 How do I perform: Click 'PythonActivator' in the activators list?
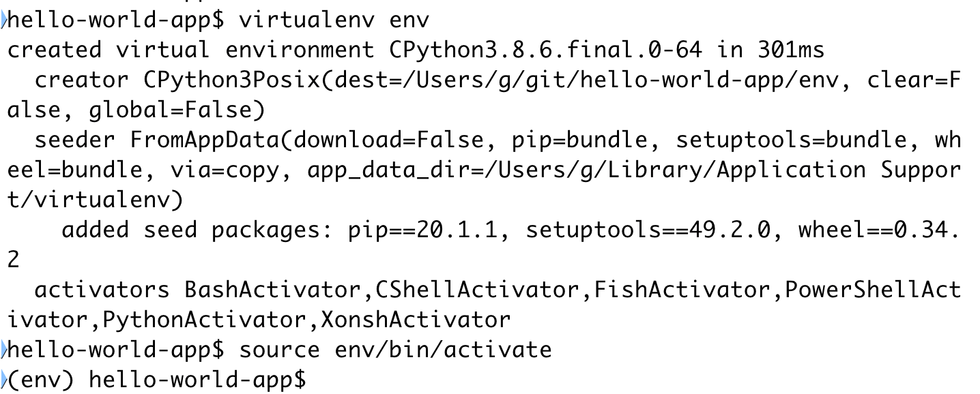click(205, 320)
